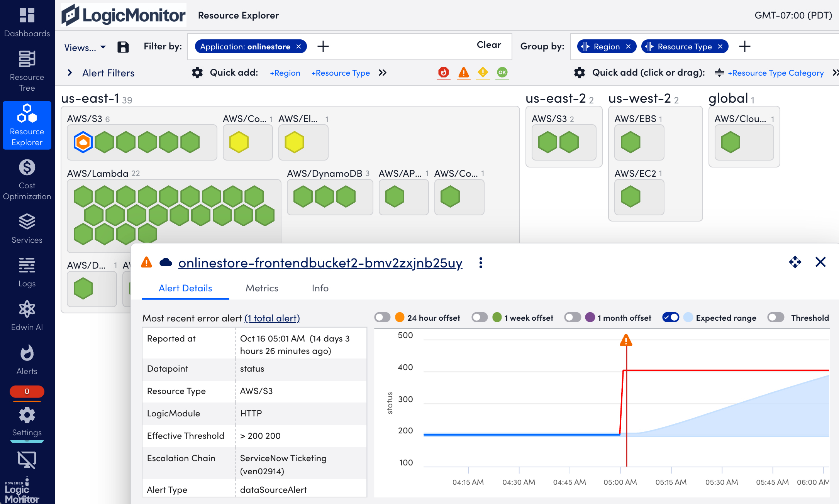Open quick add filter settings gear
This screenshot has height=504, width=839.
point(197,73)
